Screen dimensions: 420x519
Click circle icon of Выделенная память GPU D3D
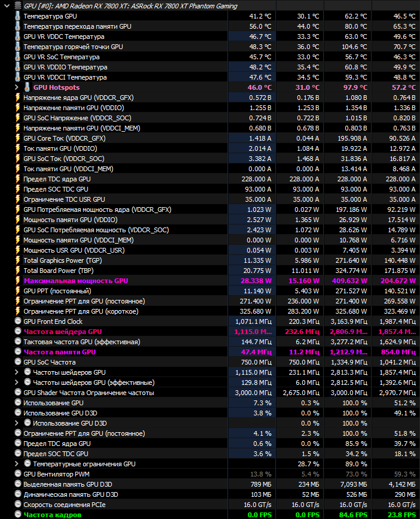point(18,484)
